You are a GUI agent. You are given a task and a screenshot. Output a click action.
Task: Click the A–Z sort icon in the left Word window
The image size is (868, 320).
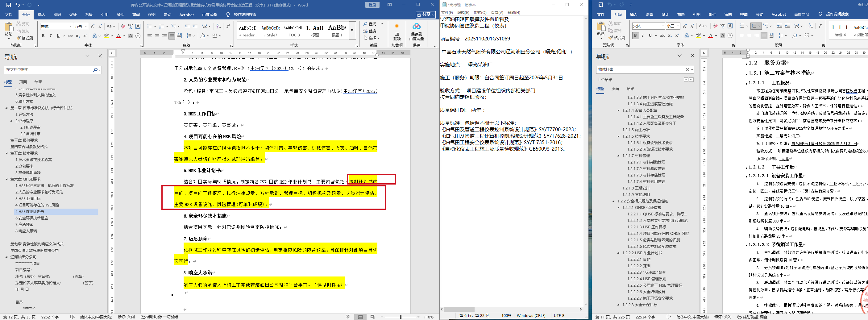tap(218, 26)
